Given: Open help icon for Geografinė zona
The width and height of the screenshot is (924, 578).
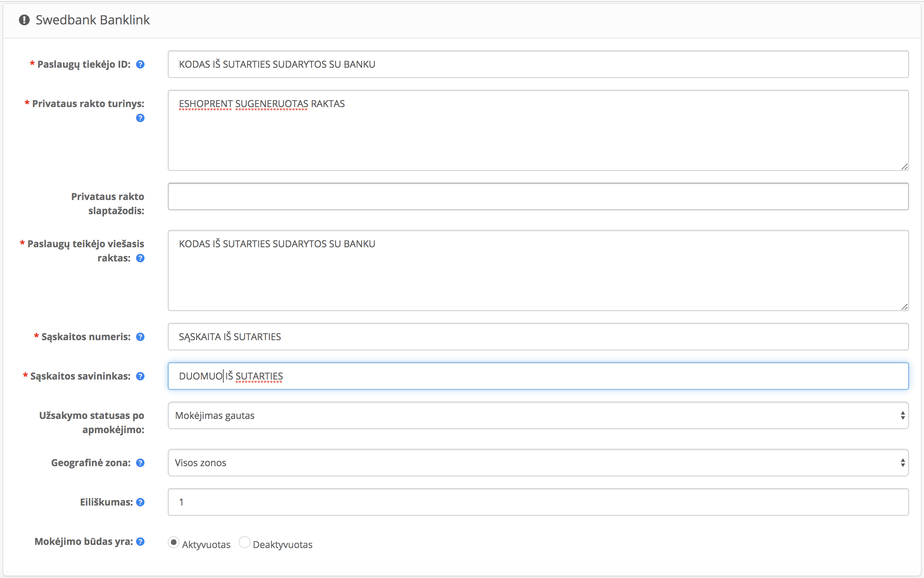Looking at the screenshot, I should point(140,463).
